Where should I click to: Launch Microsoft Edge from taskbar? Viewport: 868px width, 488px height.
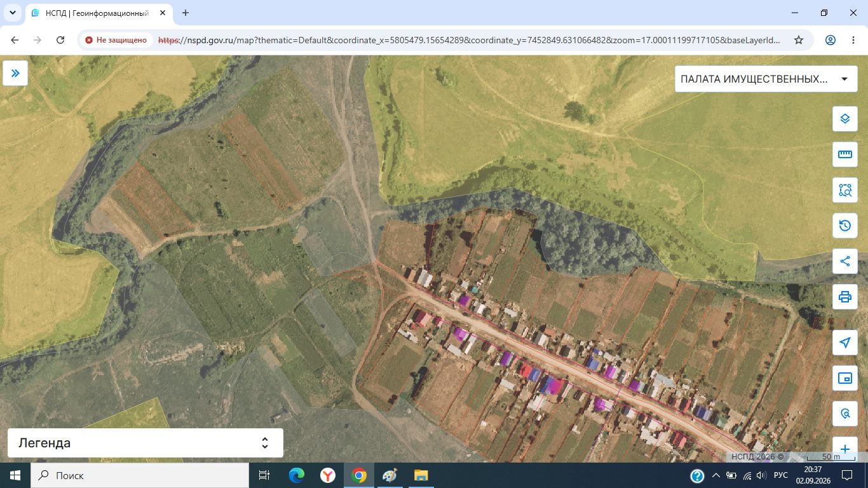[x=297, y=475]
